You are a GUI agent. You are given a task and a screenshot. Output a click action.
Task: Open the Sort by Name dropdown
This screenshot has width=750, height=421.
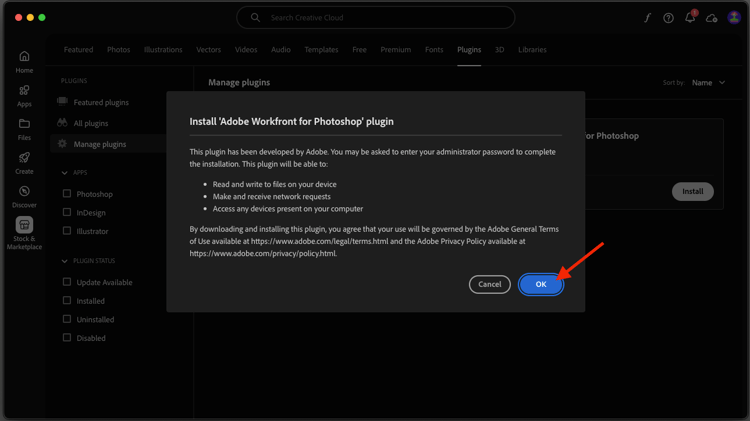click(x=708, y=83)
